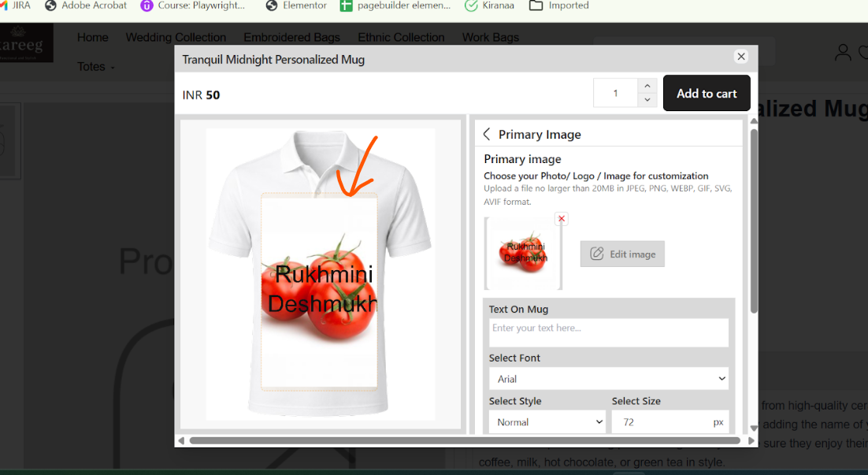Click the horizontal scrollbar thumb
This screenshot has height=475, width=868.
coord(465,440)
